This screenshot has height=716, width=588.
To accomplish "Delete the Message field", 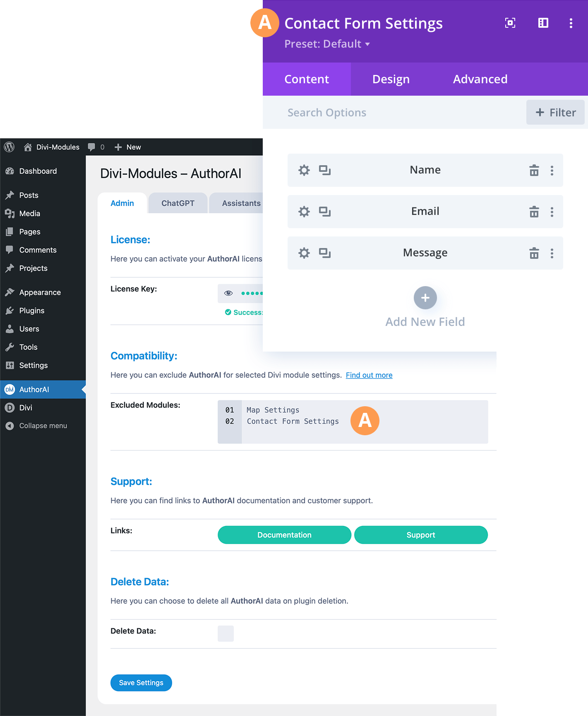I will tap(534, 253).
